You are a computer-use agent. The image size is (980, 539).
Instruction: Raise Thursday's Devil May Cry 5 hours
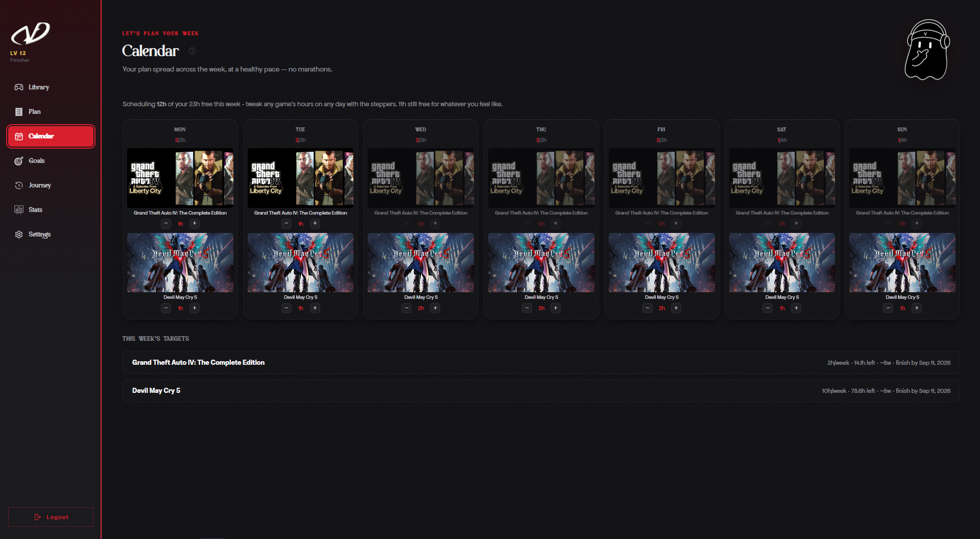point(556,308)
